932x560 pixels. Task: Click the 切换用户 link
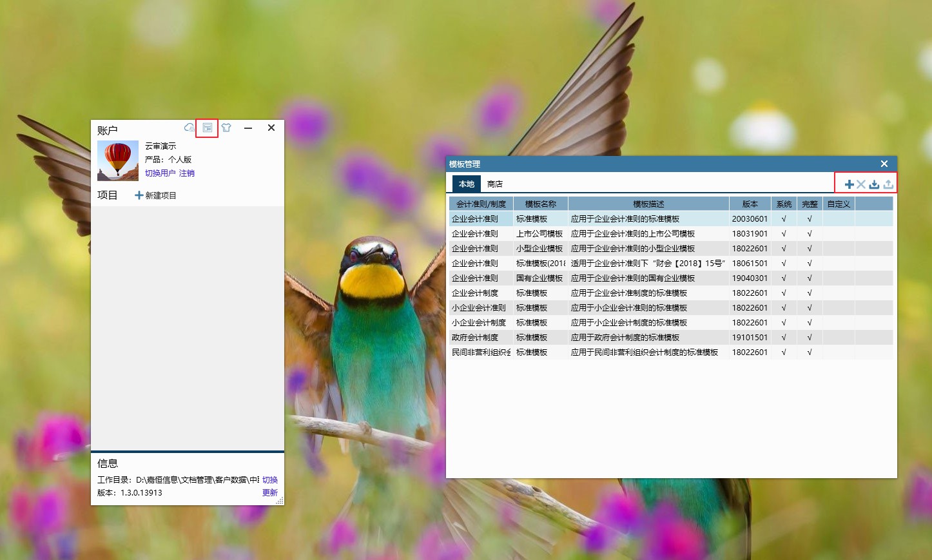pos(160,173)
